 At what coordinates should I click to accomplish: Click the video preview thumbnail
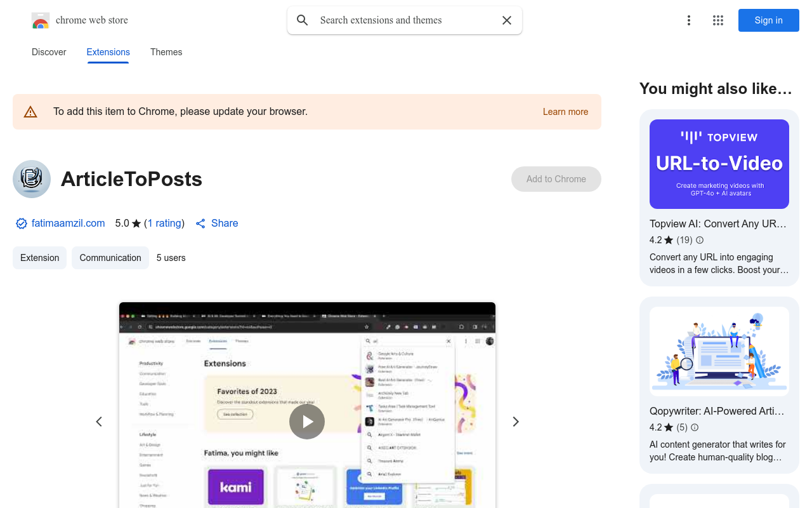click(x=307, y=405)
